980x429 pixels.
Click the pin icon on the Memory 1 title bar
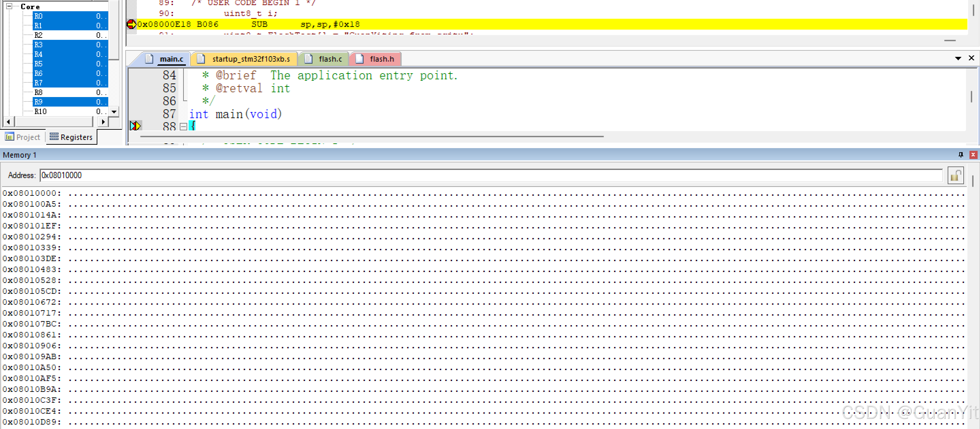coord(961,155)
